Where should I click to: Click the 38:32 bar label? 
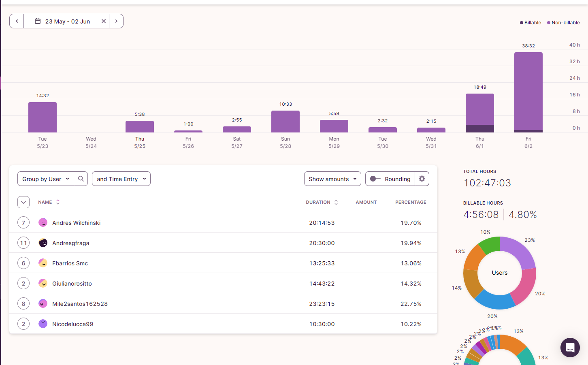(x=528, y=46)
